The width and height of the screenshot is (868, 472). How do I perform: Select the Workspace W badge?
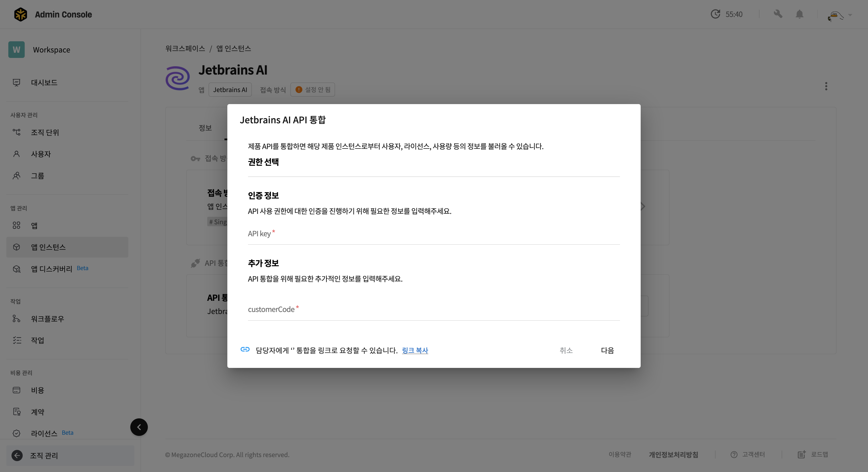[17, 50]
